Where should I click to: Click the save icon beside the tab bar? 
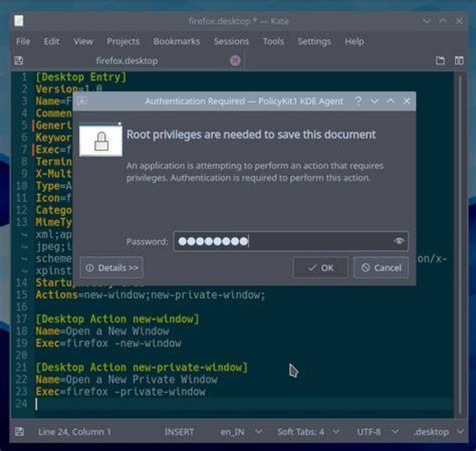(19, 60)
